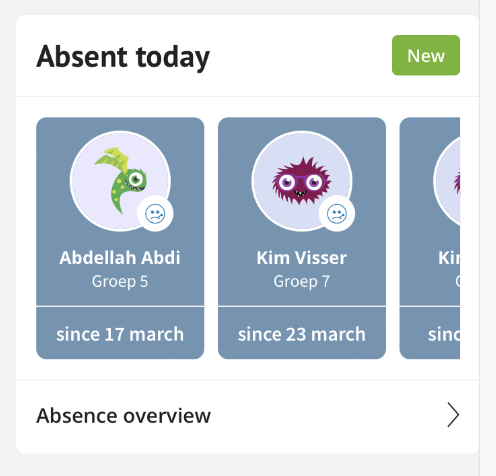Click the truncated 'Kin' name on third card
This screenshot has width=496, height=476.
click(x=449, y=258)
